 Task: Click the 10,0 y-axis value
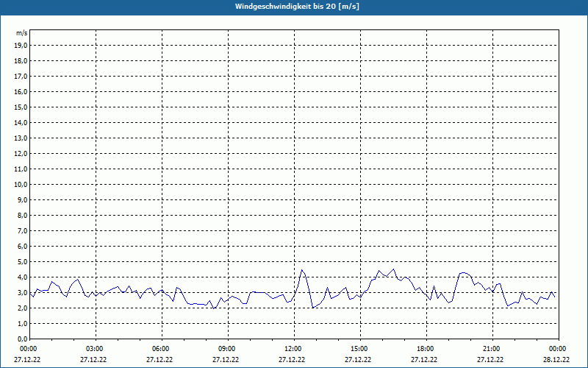point(21,184)
